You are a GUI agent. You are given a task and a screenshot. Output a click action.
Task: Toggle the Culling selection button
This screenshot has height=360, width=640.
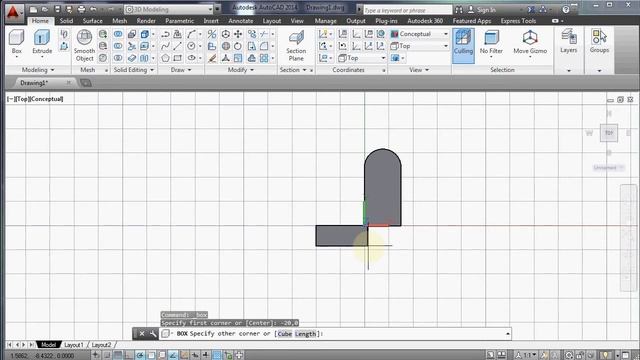[x=463, y=46]
